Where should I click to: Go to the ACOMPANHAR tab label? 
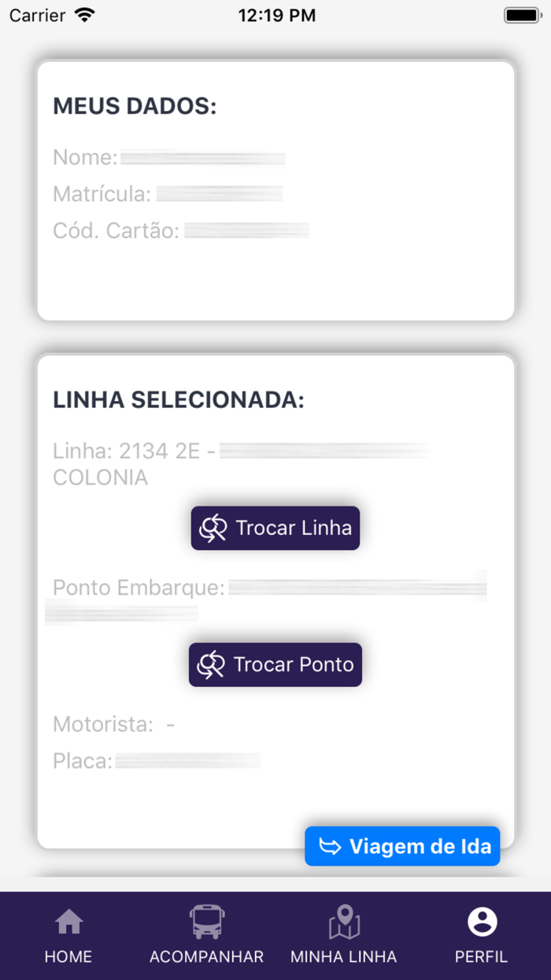(207, 957)
